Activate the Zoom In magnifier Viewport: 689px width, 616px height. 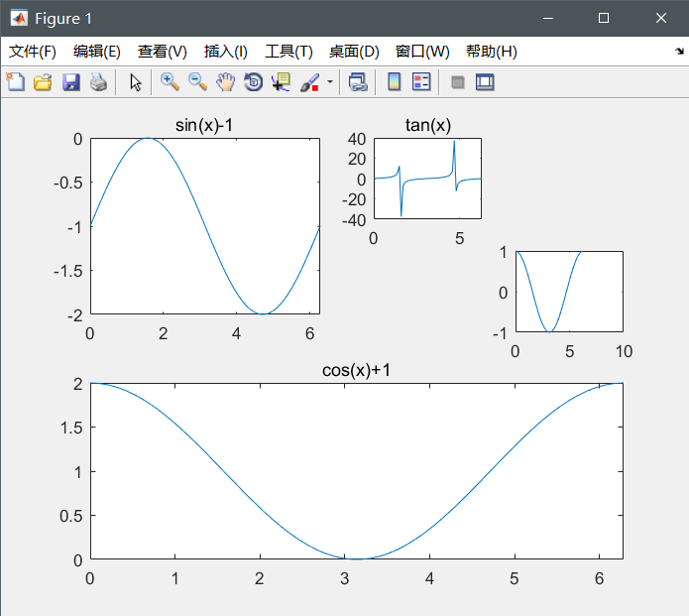[170, 82]
